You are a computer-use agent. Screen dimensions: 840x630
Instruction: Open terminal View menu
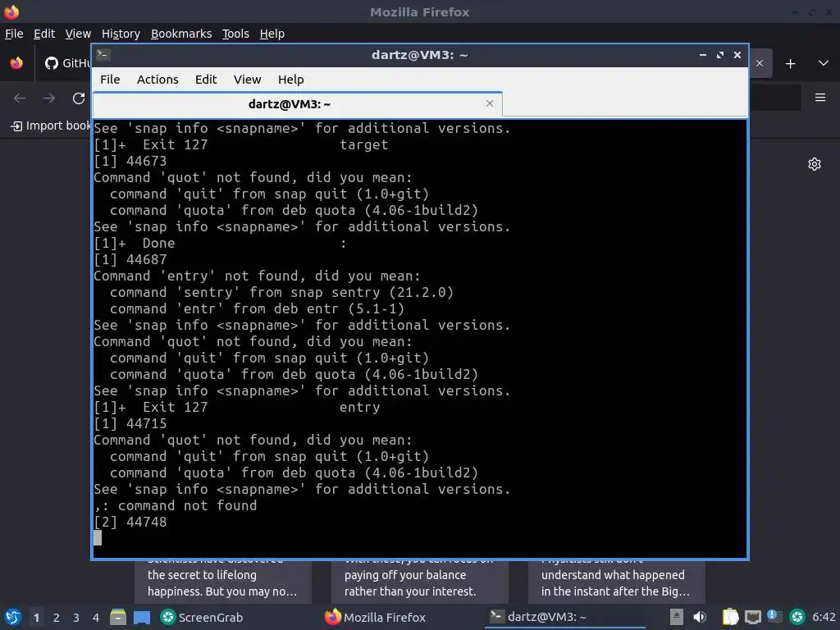click(x=247, y=80)
